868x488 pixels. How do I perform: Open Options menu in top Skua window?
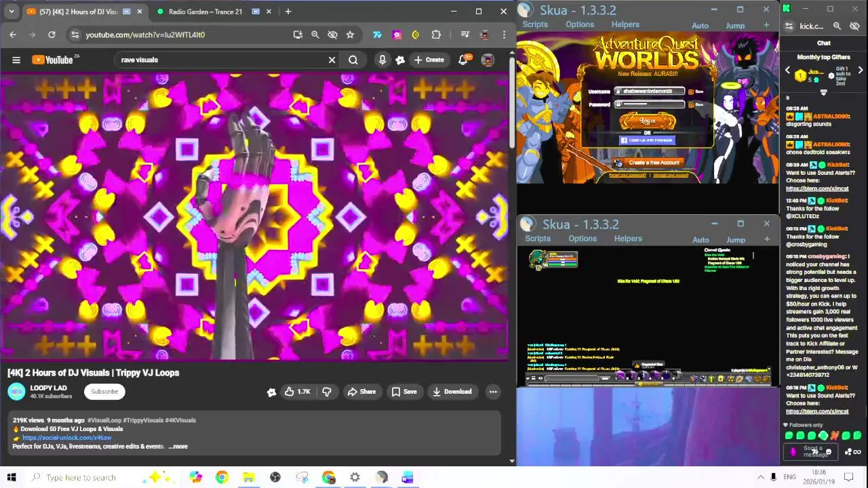coord(580,24)
